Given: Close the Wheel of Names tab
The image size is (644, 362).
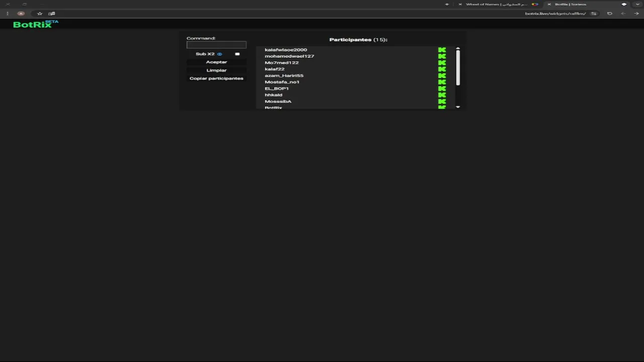Looking at the screenshot, I should 460,4.
